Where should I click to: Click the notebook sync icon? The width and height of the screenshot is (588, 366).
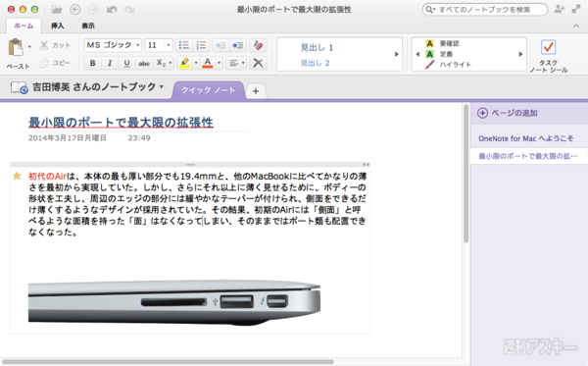19,88
